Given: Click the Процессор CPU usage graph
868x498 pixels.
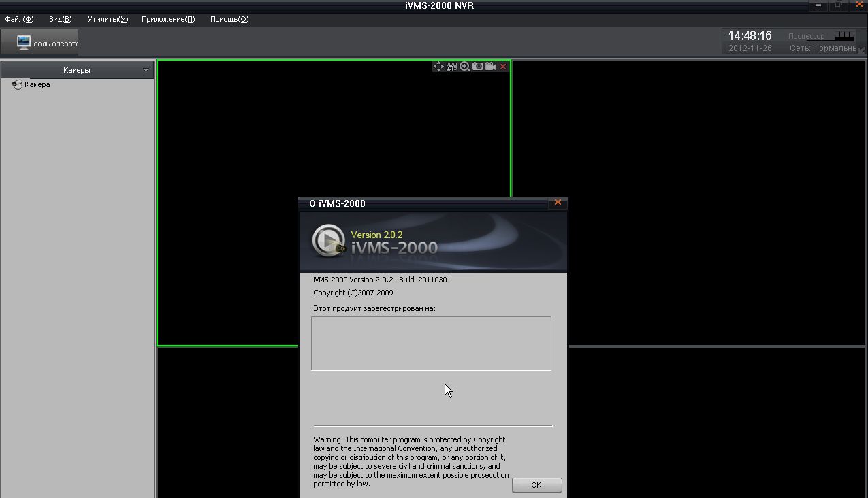Looking at the screenshot, I should pyautogui.click(x=844, y=36).
